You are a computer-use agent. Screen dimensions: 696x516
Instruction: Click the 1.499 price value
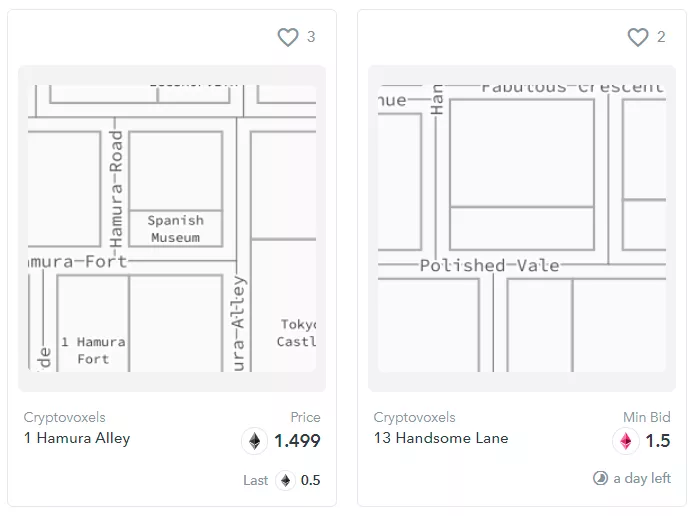pos(297,441)
